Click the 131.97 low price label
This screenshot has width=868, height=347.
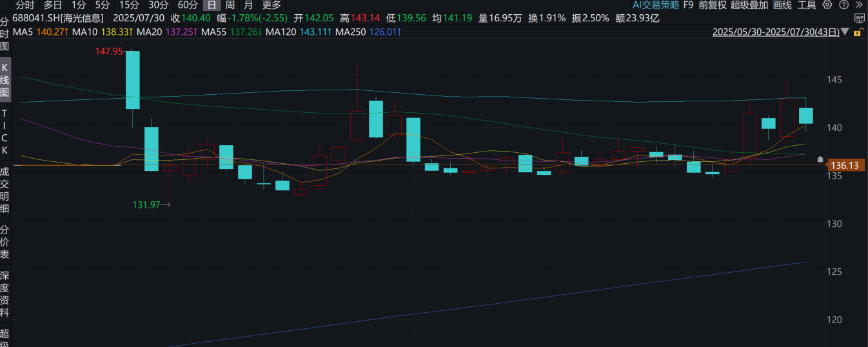click(146, 205)
